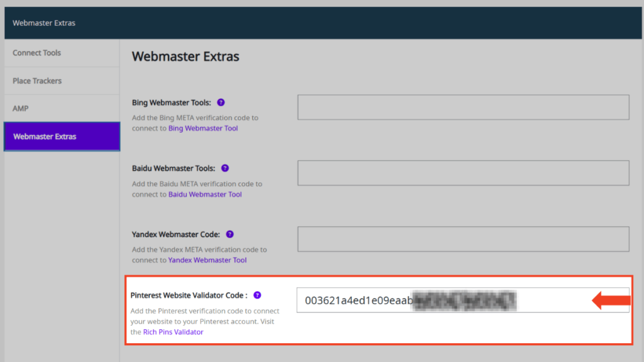This screenshot has height=362, width=644.
Task: Click the Webmaster Extras page heading
Action: tap(186, 56)
